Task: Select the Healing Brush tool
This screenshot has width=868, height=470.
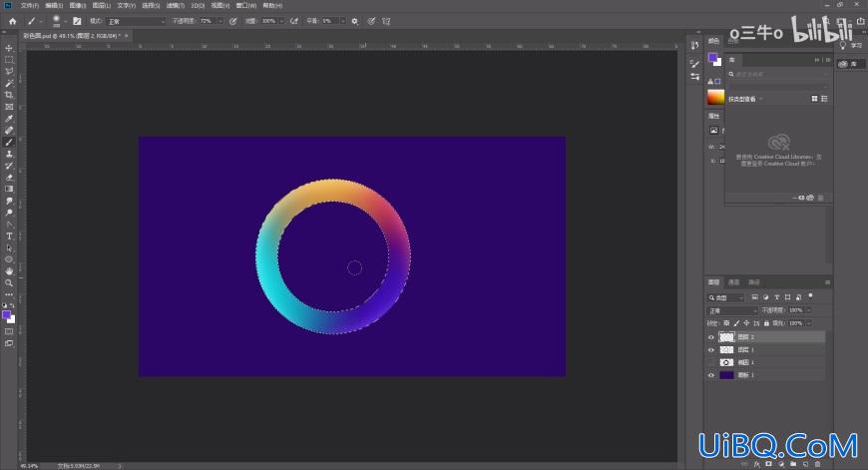Action: pos(9,130)
